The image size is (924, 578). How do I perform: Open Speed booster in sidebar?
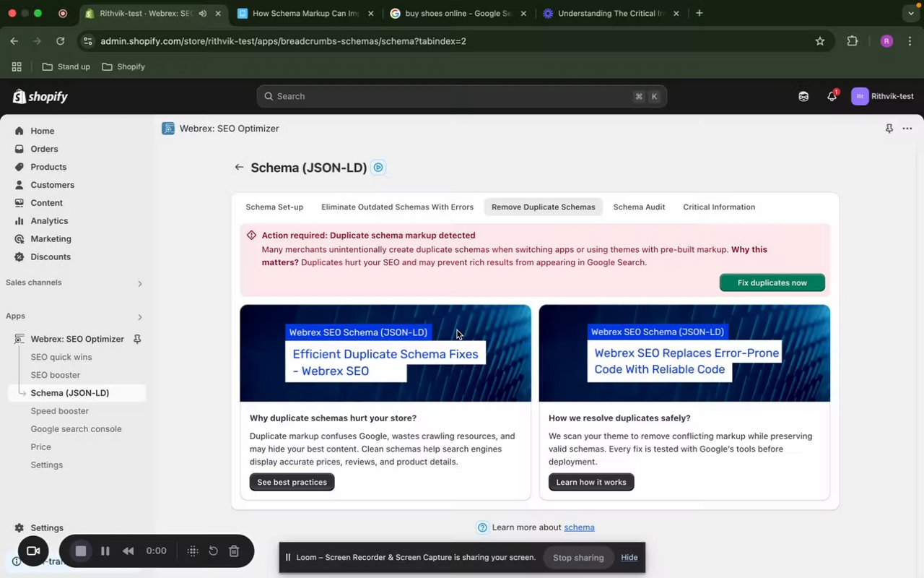coord(60,411)
